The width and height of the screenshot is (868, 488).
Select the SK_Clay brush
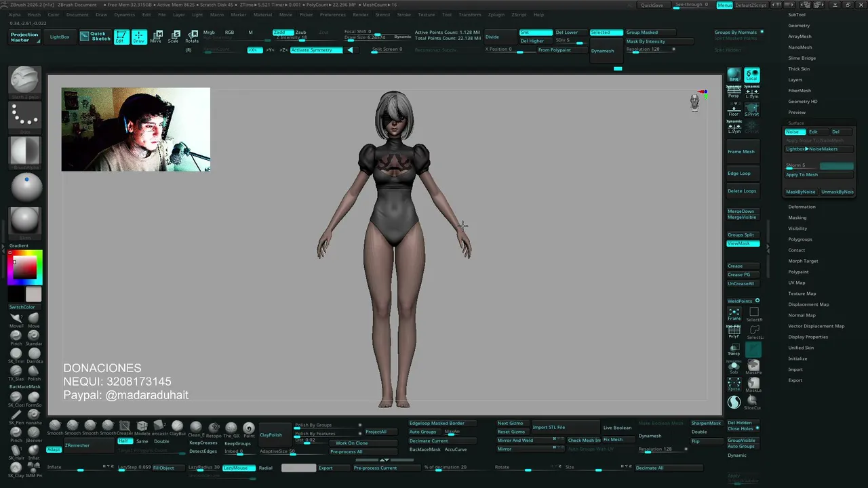point(16,470)
